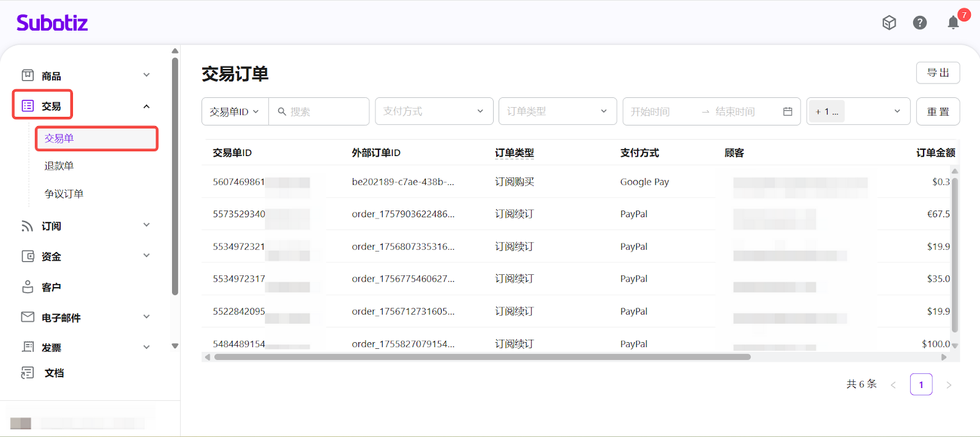Image resolution: width=980 pixels, height=437 pixels.
Task: Click the 客户 customer icon in sidebar
Action: pos(28,286)
